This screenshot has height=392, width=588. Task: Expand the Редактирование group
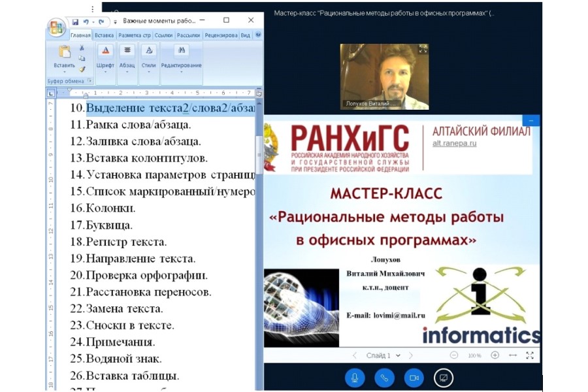tap(182, 63)
